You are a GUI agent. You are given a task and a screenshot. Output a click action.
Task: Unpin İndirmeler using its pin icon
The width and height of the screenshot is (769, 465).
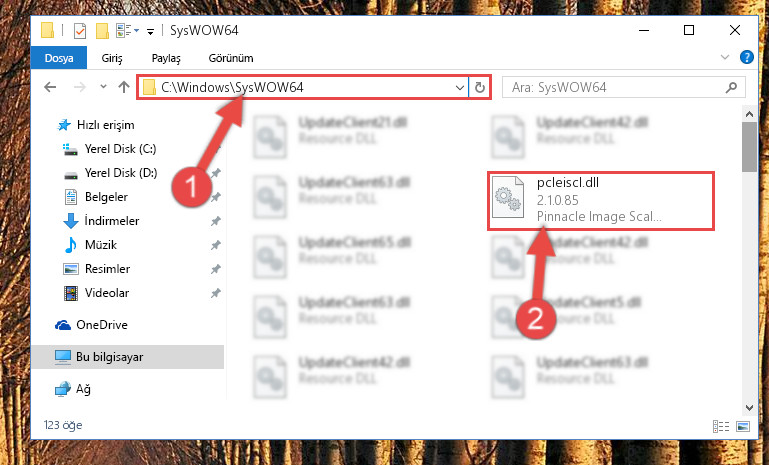(215, 221)
